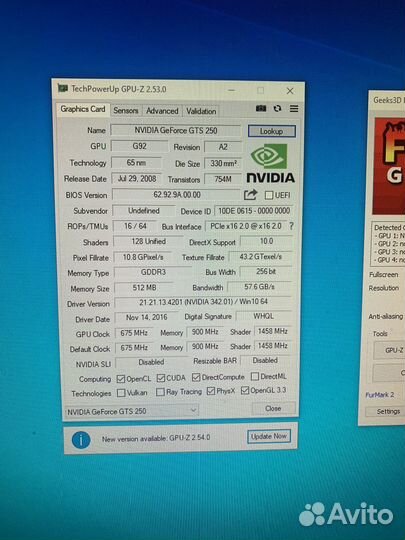Switch to the Sensors tab

[126, 111]
